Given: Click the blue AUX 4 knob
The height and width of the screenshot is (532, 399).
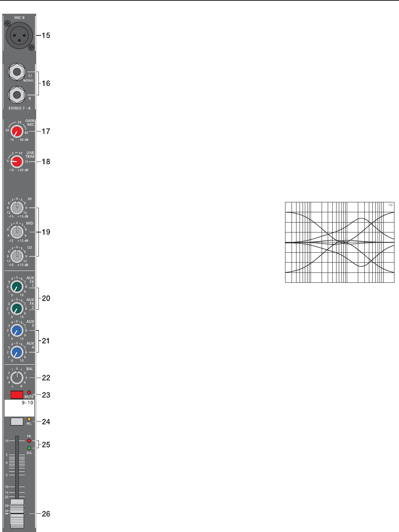Looking at the screenshot, I should click(17, 352).
